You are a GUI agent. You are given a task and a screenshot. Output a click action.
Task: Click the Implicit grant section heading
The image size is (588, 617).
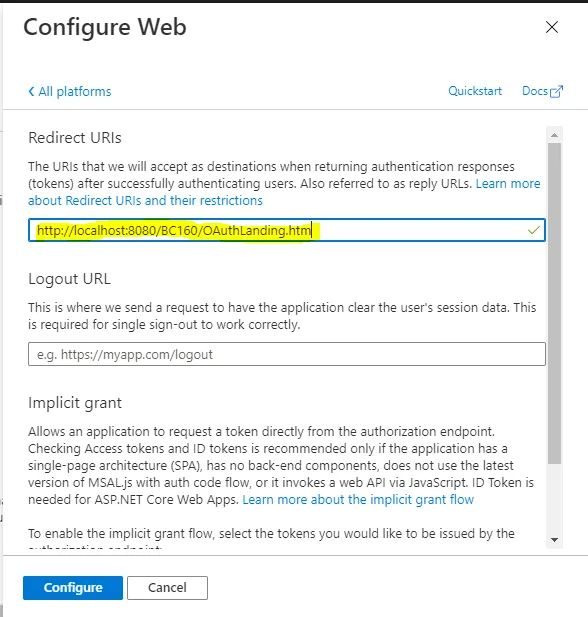click(75, 403)
